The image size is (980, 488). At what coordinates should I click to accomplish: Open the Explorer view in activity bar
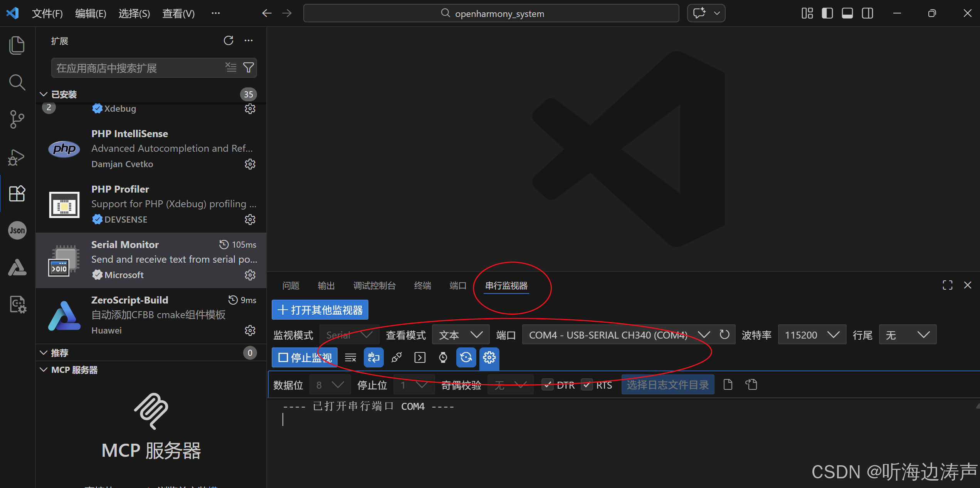point(17,45)
